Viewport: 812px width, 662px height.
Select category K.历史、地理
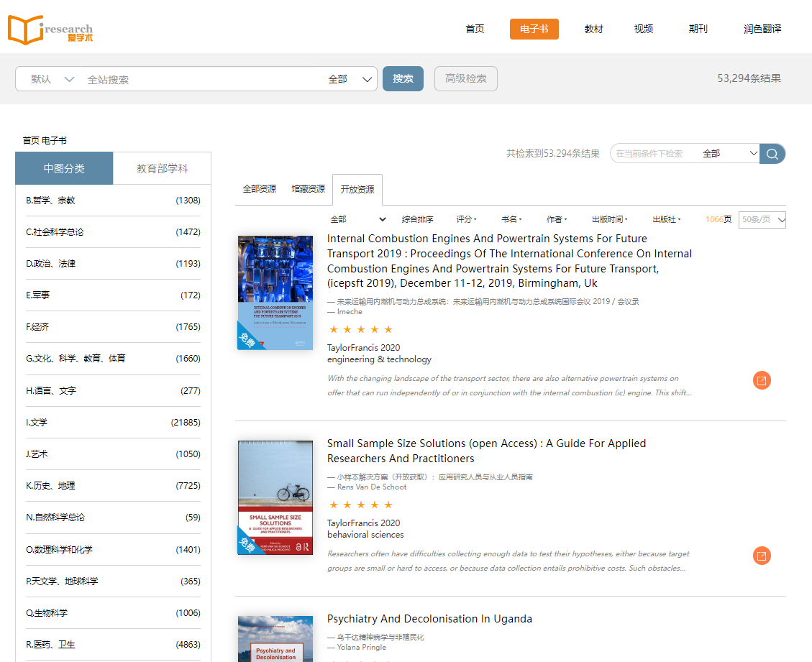pyautogui.click(x=113, y=485)
